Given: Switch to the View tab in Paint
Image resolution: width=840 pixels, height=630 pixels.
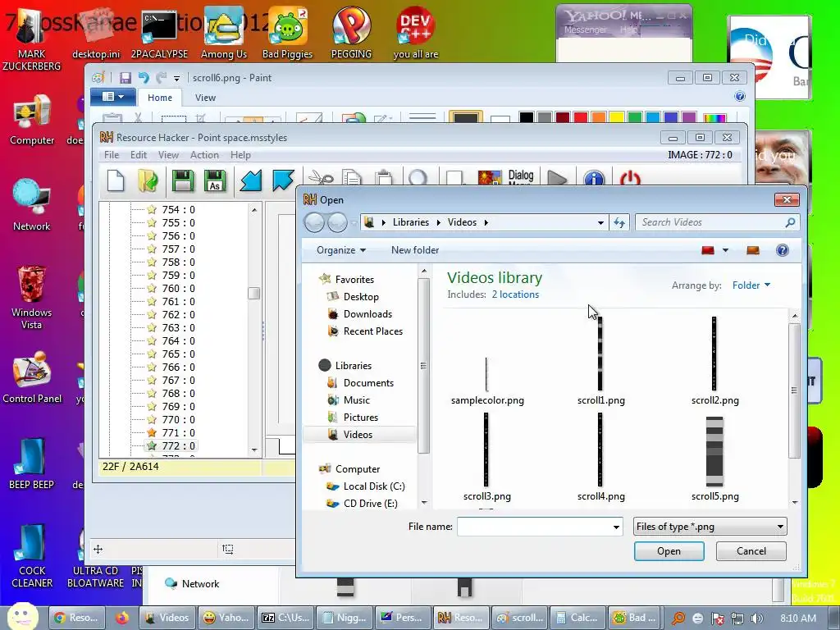Looking at the screenshot, I should click(205, 98).
